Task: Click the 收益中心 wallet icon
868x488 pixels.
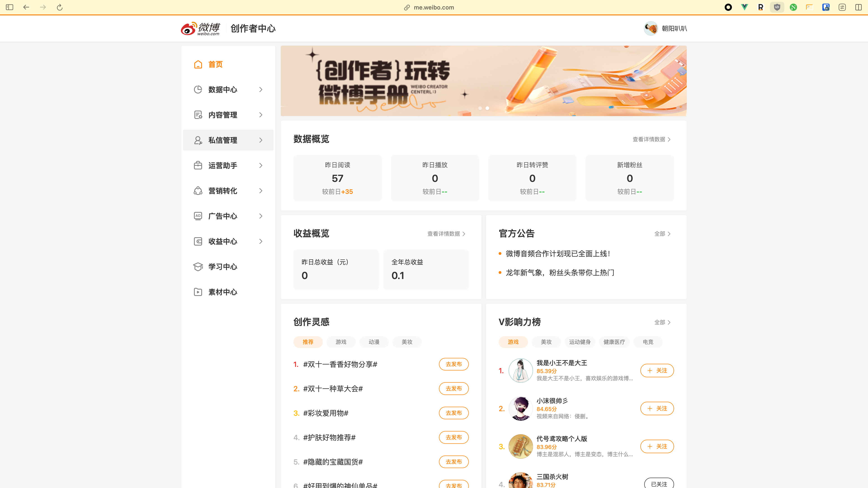Action: 198,241
